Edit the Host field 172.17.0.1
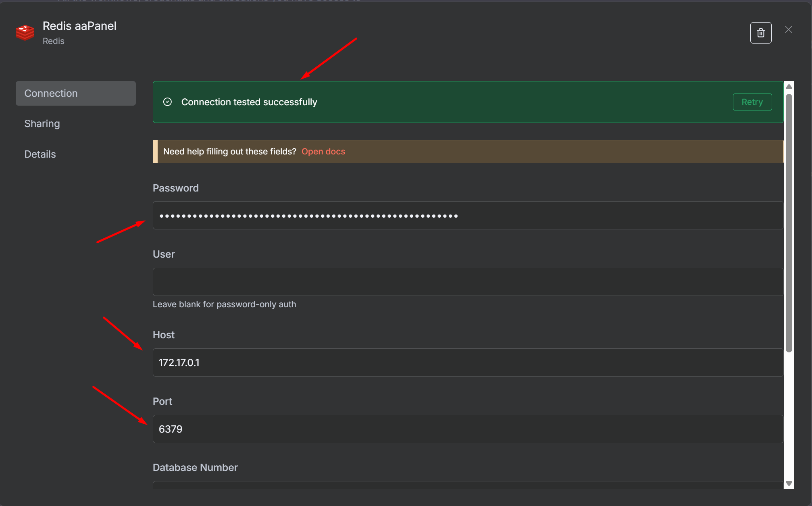Image resolution: width=812 pixels, height=506 pixels. pos(468,362)
